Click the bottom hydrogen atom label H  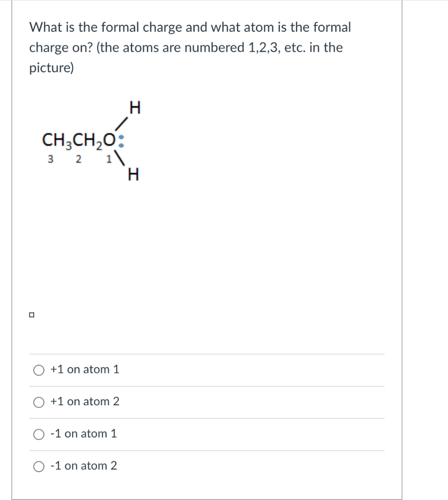click(133, 174)
